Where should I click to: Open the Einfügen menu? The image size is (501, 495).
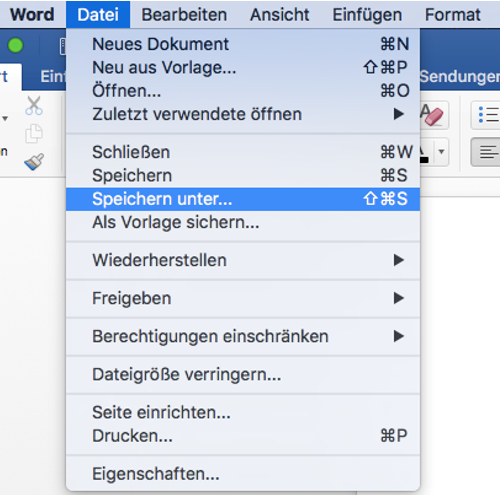(367, 15)
